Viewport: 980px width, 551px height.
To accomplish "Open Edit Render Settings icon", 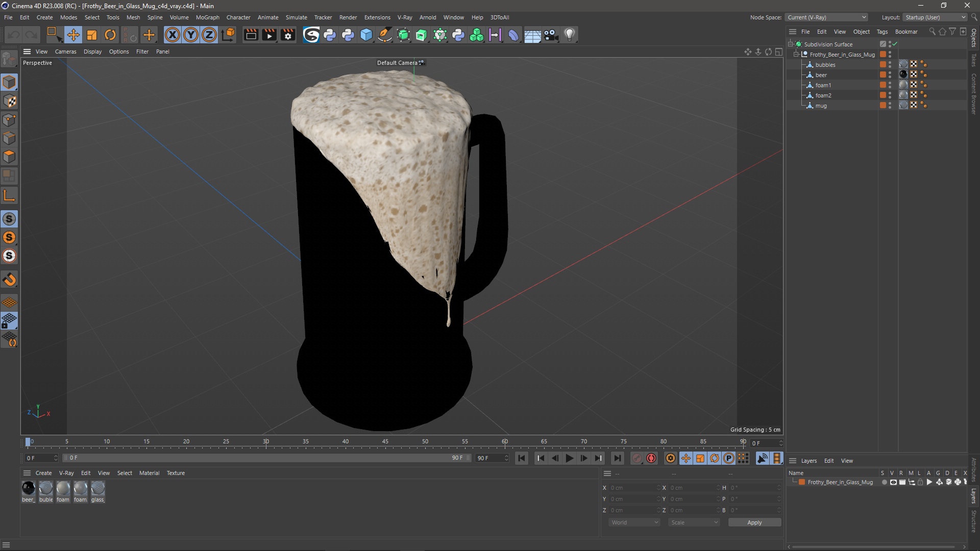I will click(x=288, y=35).
